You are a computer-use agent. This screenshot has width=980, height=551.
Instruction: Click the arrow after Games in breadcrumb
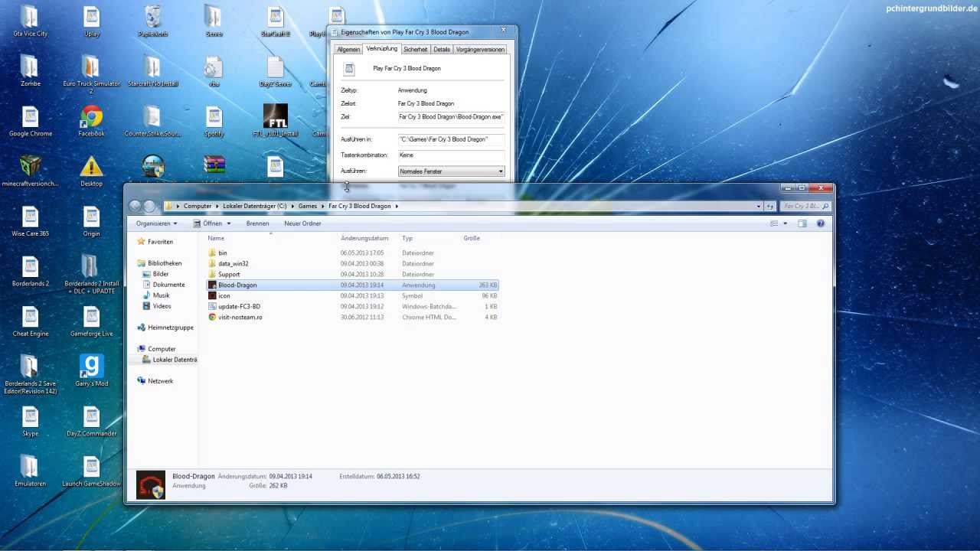coord(322,206)
